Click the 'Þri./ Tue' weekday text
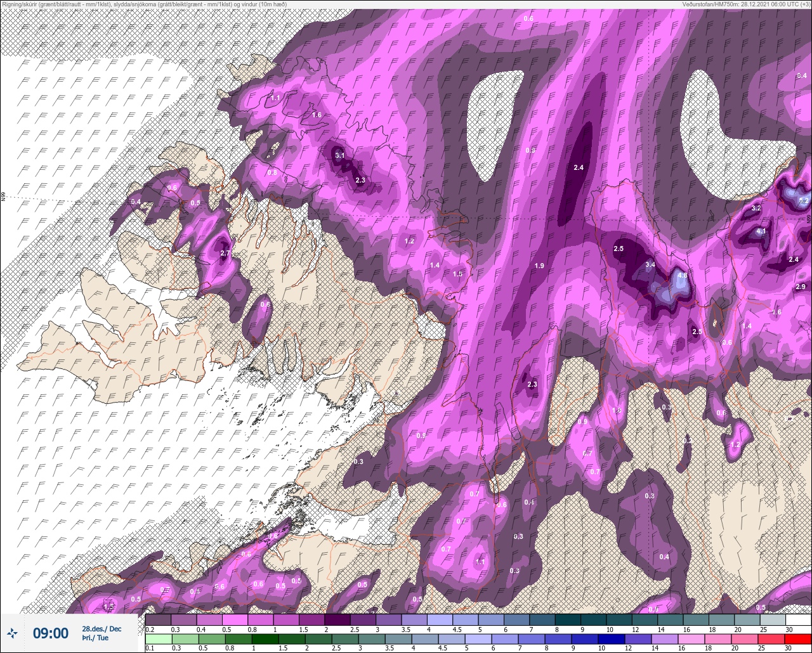812x653 pixels. (x=95, y=638)
